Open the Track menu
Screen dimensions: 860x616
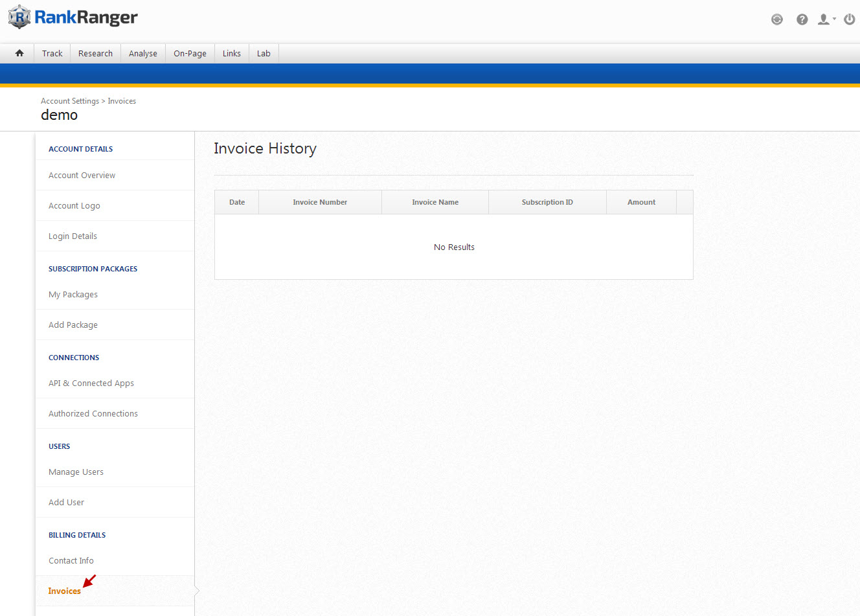click(52, 53)
